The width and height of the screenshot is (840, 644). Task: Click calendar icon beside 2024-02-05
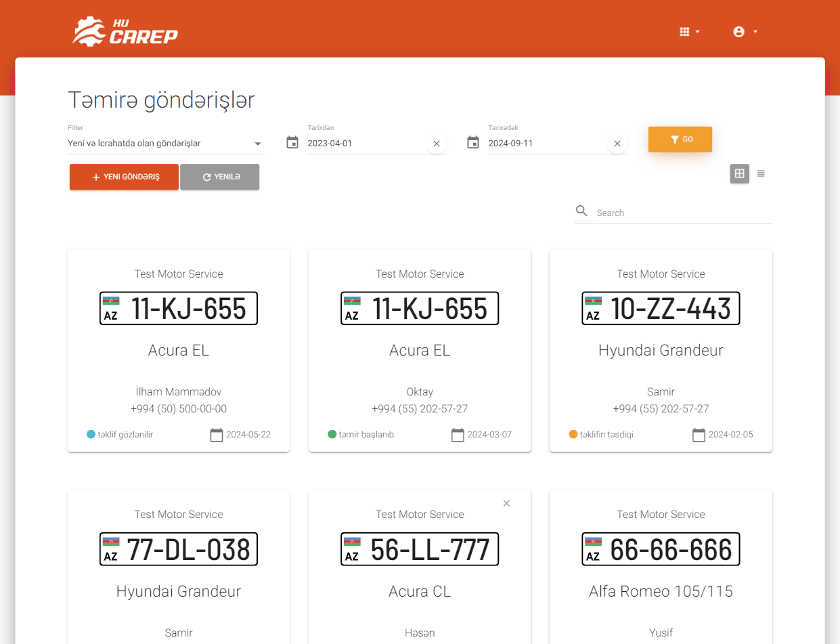(x=699, y=435)
